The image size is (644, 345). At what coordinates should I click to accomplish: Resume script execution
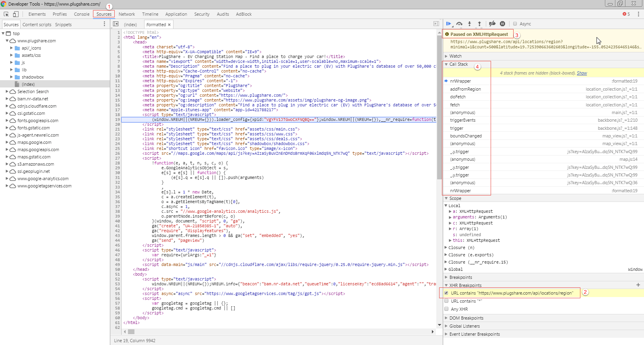449,24
